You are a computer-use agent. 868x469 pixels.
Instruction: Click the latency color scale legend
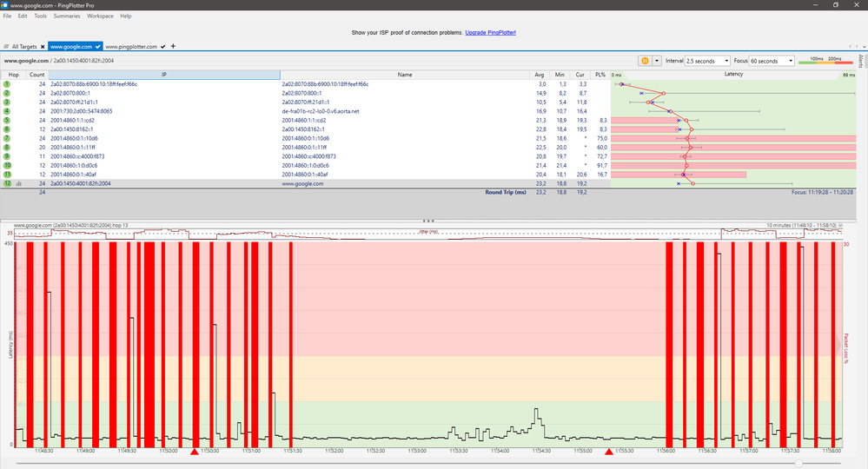pos(827,61)
